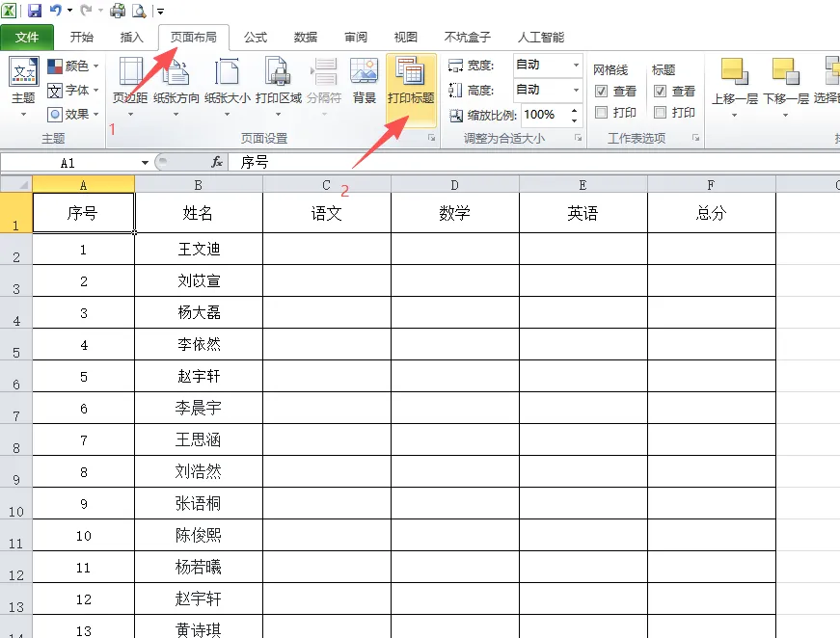Viewport: 840px width, 638px height.
Task: Open the 效果 theme effects dropdown
Action: pos(73,114)
